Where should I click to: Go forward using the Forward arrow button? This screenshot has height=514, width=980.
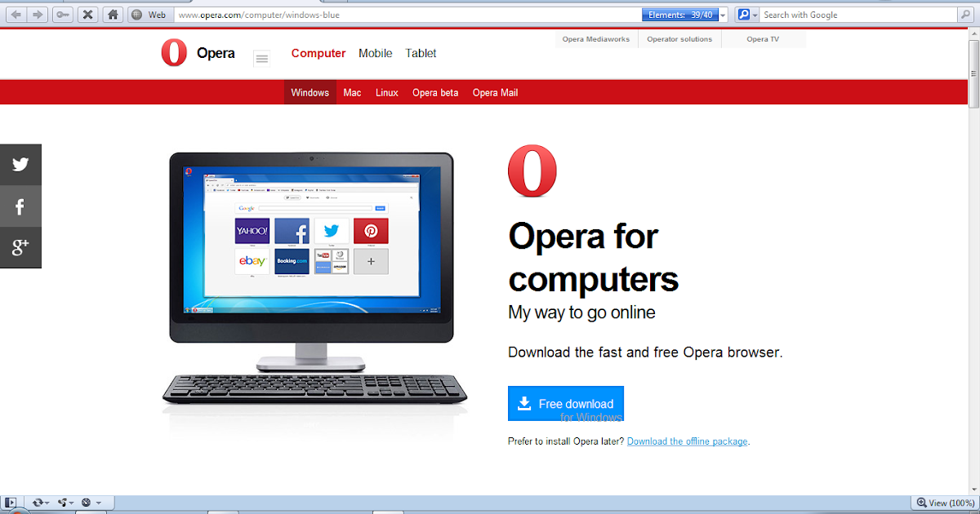(37, 15)
